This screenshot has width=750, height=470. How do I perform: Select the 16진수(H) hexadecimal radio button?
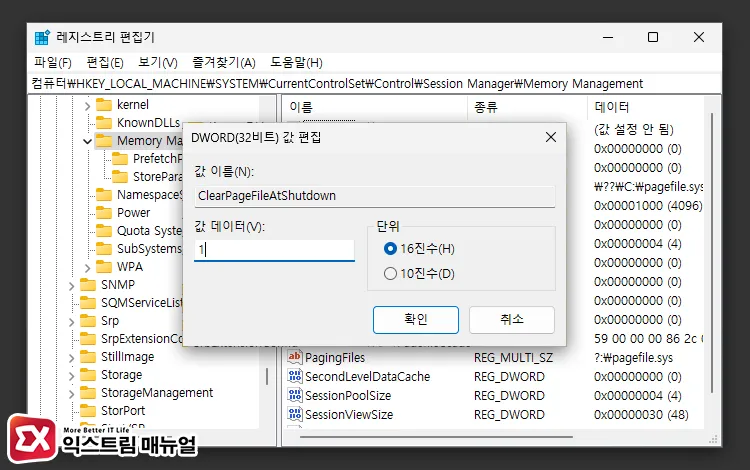(390, 249)
